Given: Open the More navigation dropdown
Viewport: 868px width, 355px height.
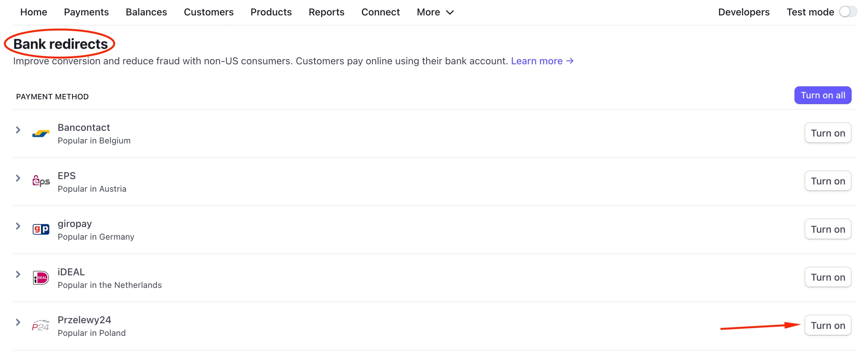Looking at the screenshot, I should (435, 12).
